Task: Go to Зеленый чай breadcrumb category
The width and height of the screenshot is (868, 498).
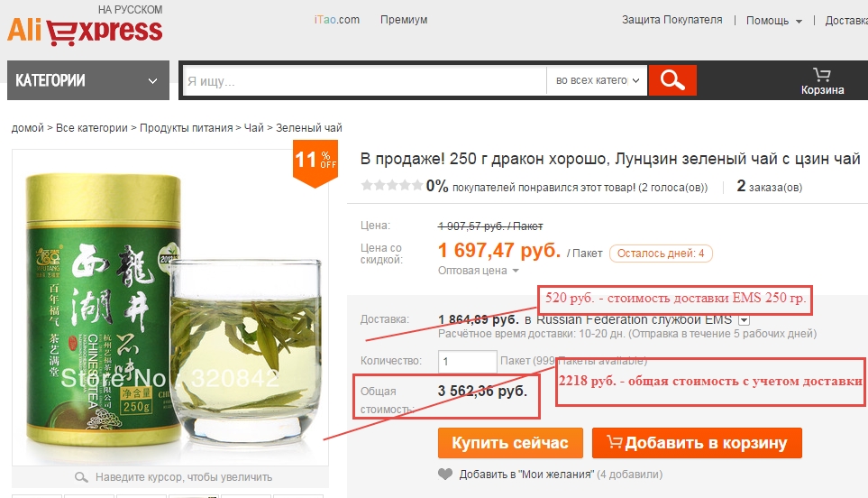Action: click(309, 128)
